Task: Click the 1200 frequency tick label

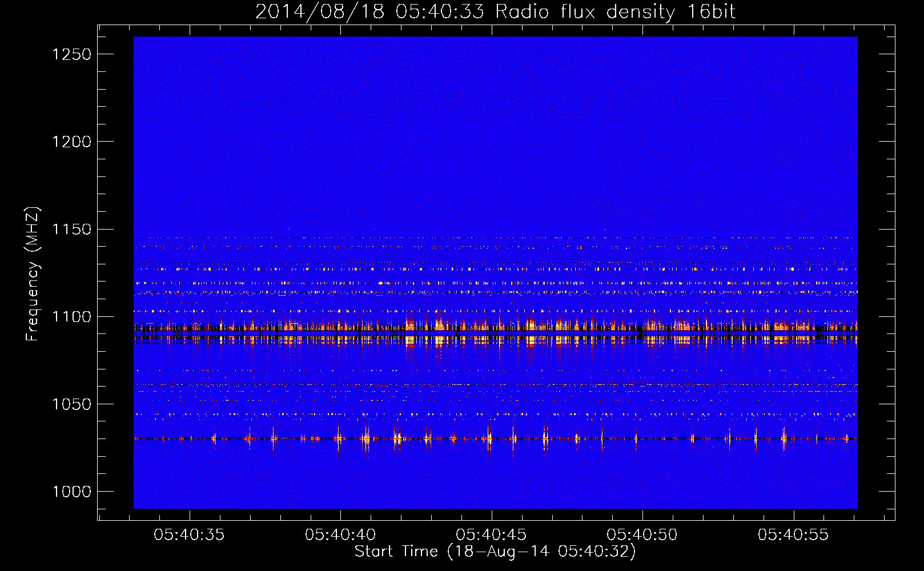Action: click(72, 142)
